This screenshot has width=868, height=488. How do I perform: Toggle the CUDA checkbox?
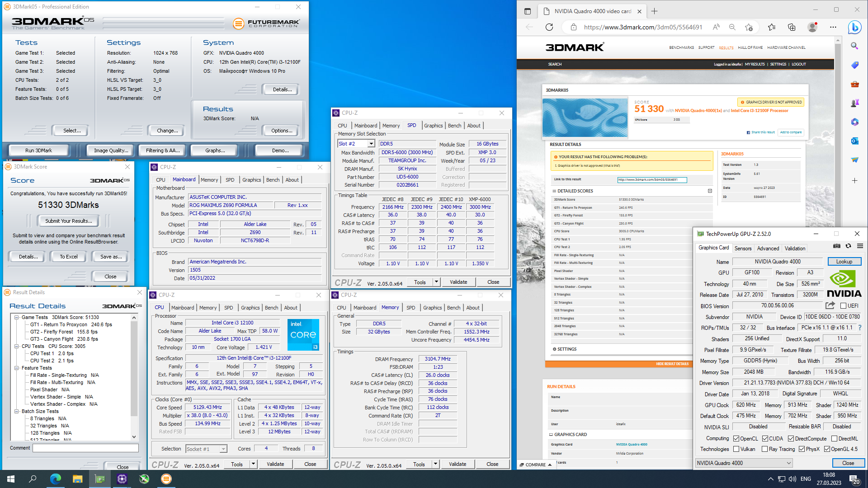point(765,439)
